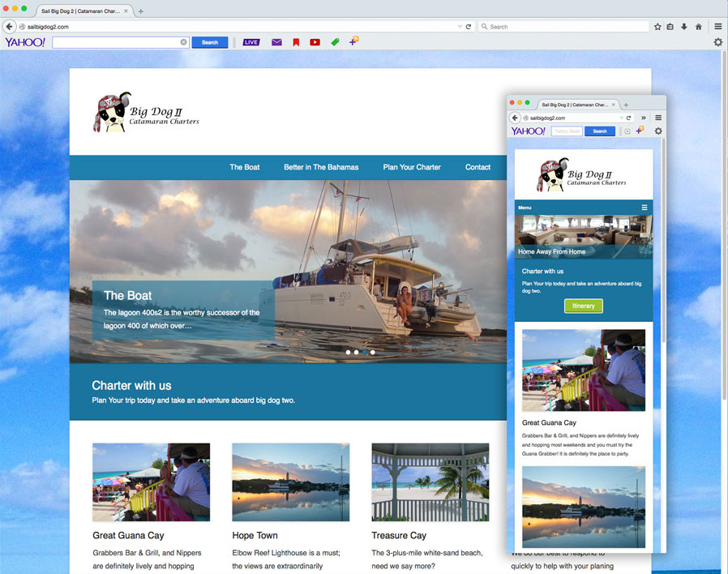Go back in the small browser window

(515, 118)
